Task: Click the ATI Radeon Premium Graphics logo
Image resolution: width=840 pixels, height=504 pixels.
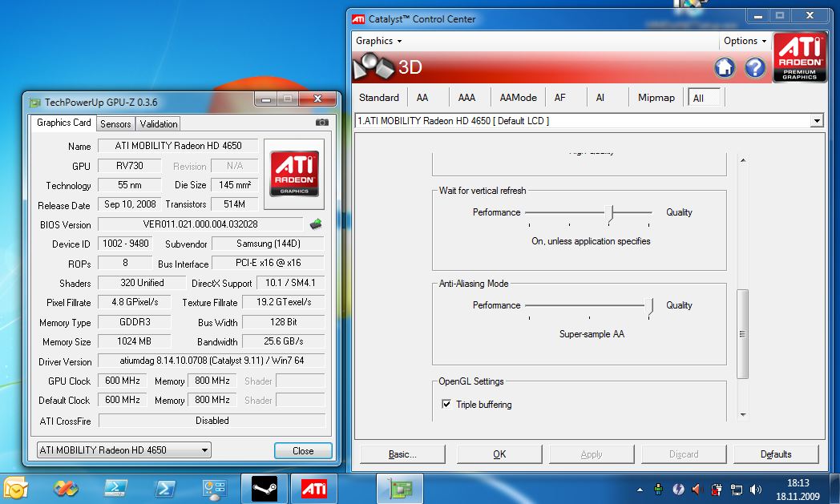Action: coord(799,58)
